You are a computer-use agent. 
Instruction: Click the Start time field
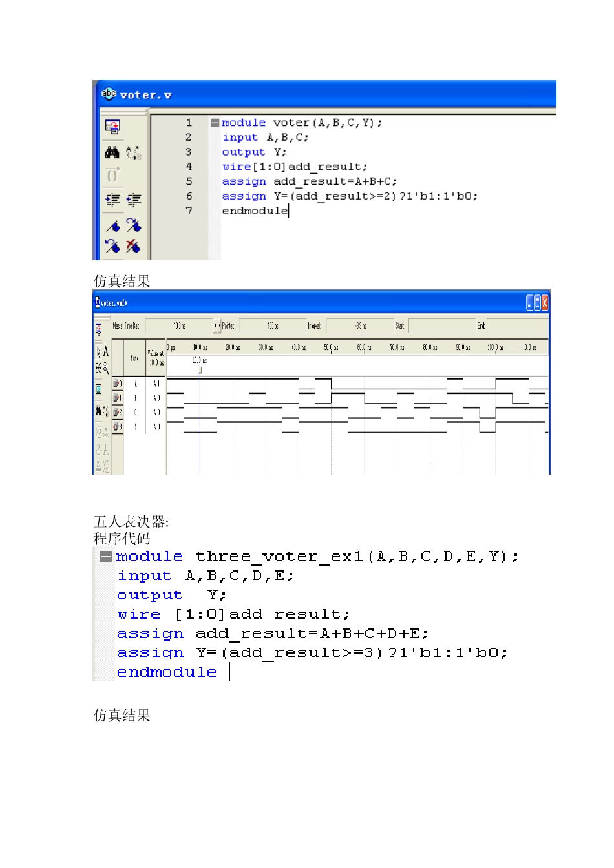click(442, 325)
